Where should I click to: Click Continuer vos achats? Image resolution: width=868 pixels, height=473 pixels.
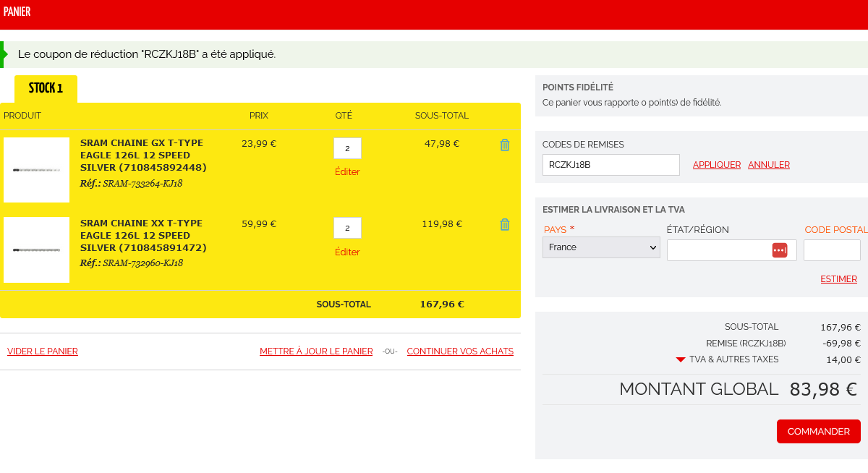[460, 351]
